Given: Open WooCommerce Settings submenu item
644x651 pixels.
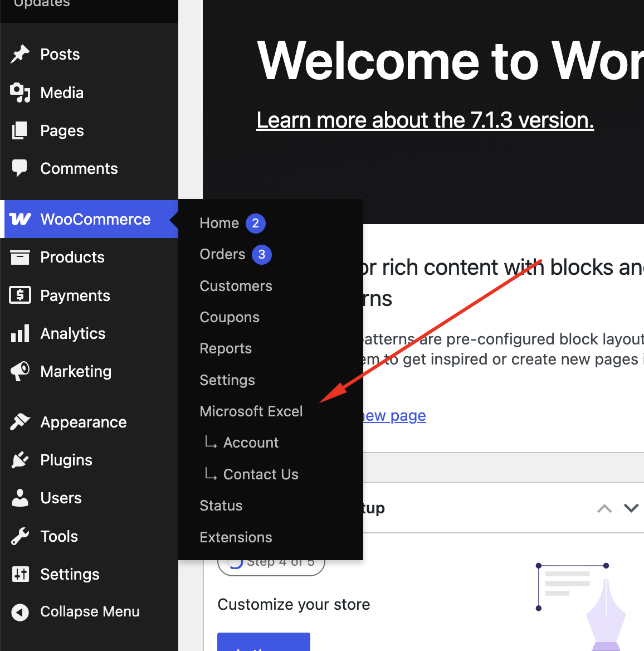Looking at the screenshot, I should click(x=227, y=380).
